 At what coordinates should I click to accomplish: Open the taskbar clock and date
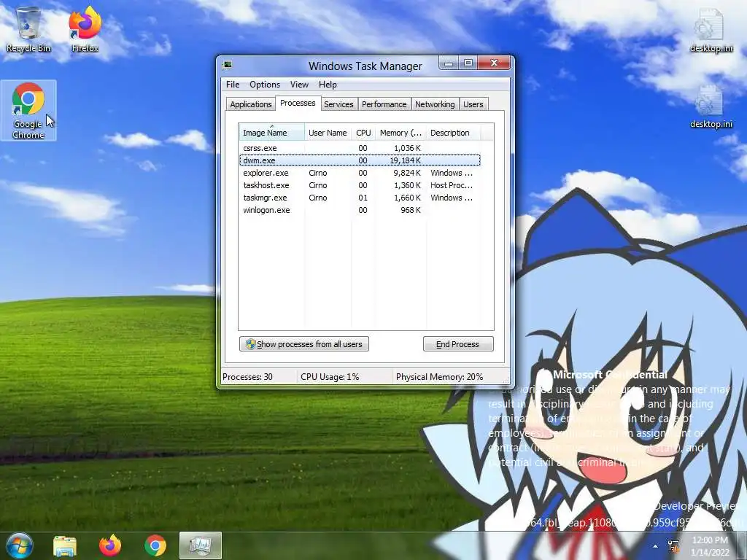(710, 546)
